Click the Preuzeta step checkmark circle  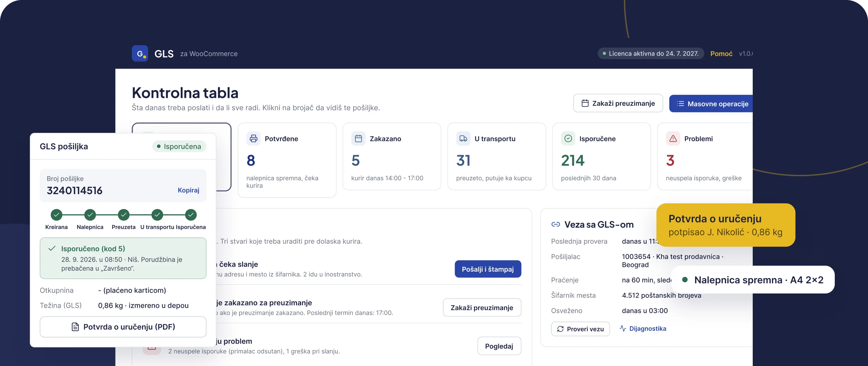pyautogui.click(x=124, y=215)
